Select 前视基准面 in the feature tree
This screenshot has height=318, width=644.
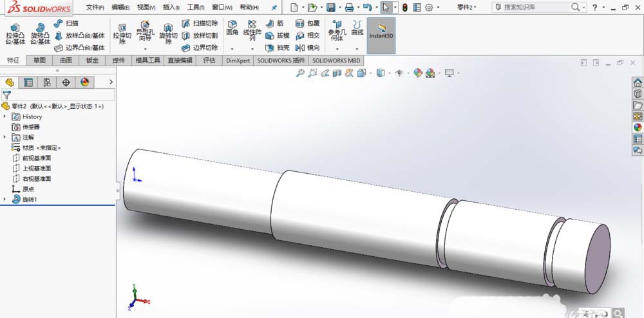[36, 158]
